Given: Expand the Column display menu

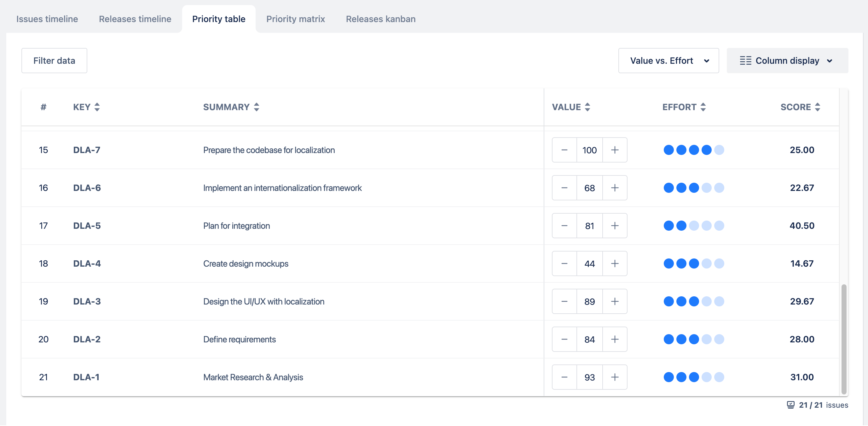Looking at the screenshot, I should coord(787,61).
